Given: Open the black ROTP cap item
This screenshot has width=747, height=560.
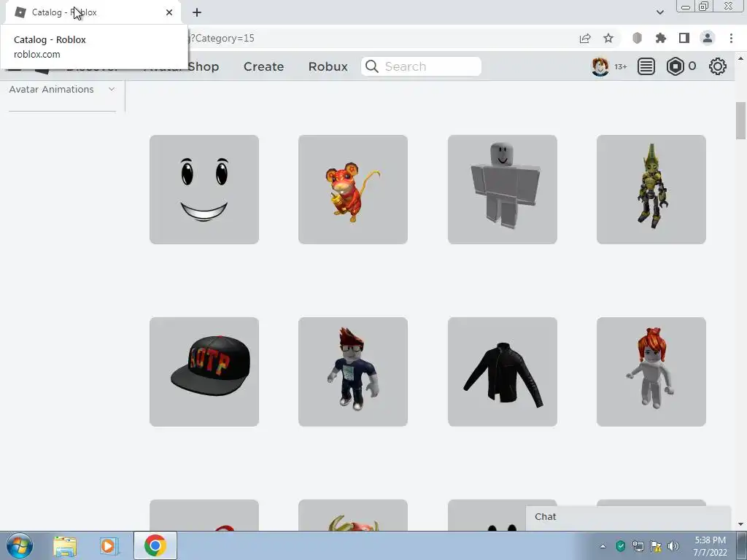Looking at the screenshot, I should 204,372.
